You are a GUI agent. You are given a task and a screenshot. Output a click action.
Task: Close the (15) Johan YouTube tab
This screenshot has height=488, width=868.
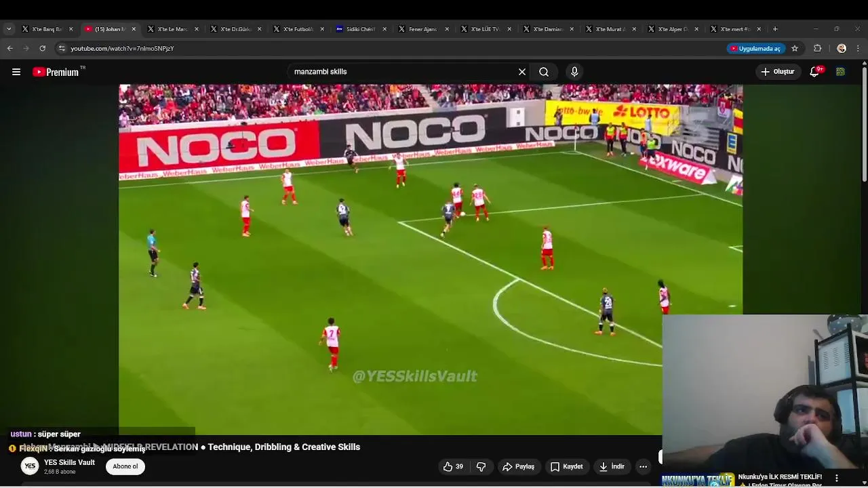tap(134, 29)
